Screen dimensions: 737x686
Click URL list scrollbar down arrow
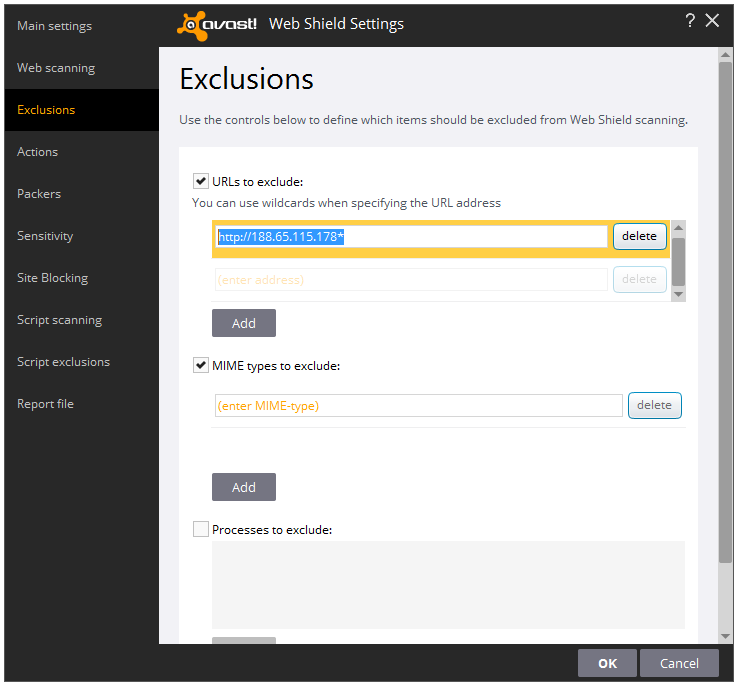[678, 294]
